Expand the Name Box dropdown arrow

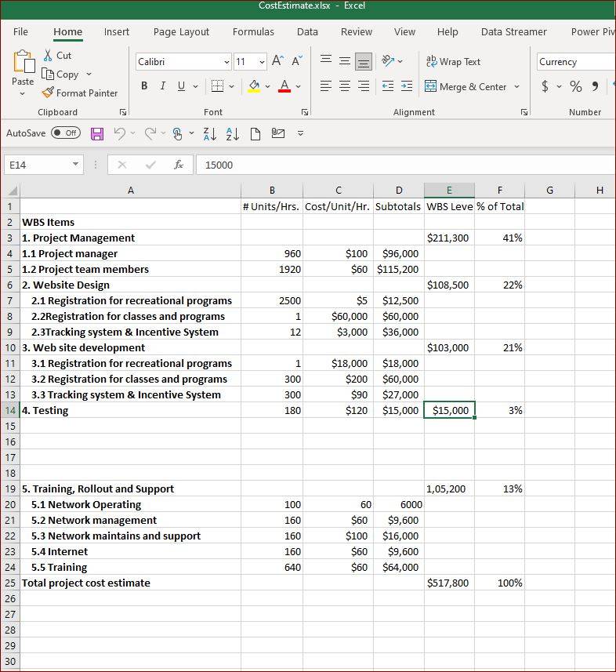coord(75,164)
